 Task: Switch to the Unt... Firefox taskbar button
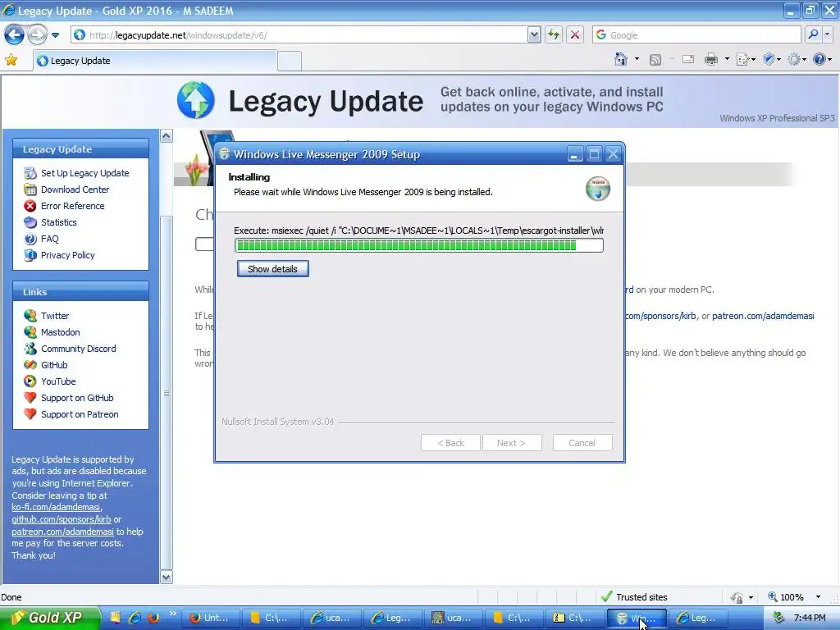tap(211, 618)
